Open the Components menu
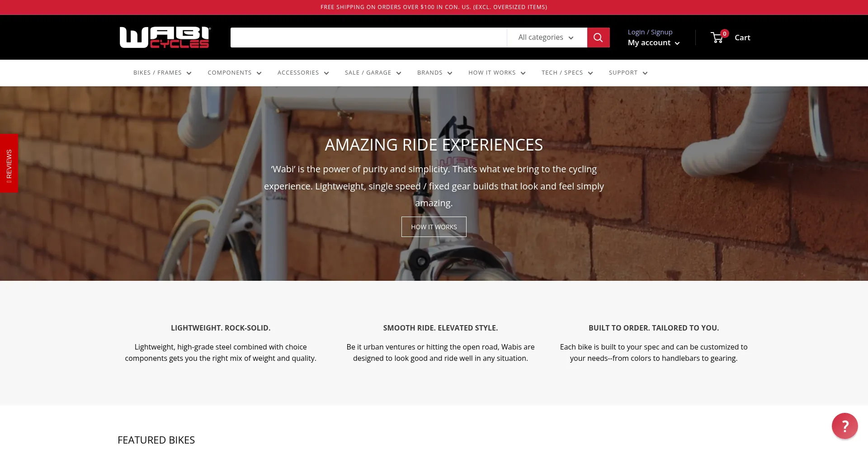868x449 pixels. tap(235, 73)
